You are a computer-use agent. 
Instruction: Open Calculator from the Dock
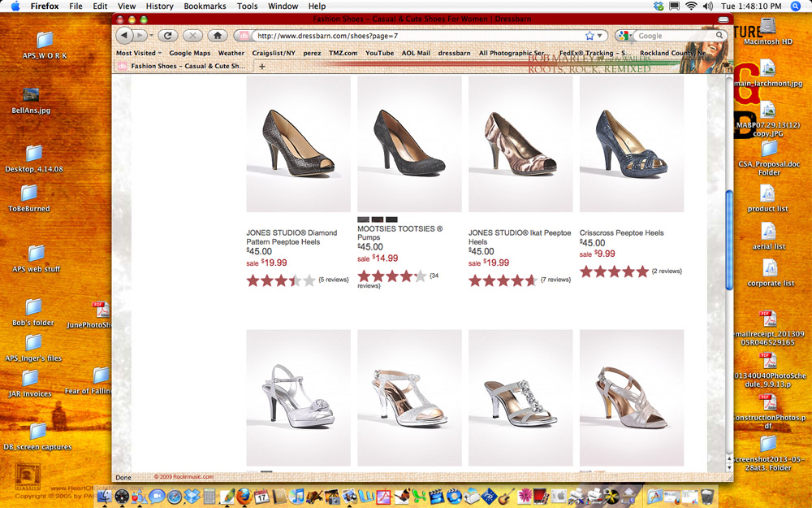(209, 496)
